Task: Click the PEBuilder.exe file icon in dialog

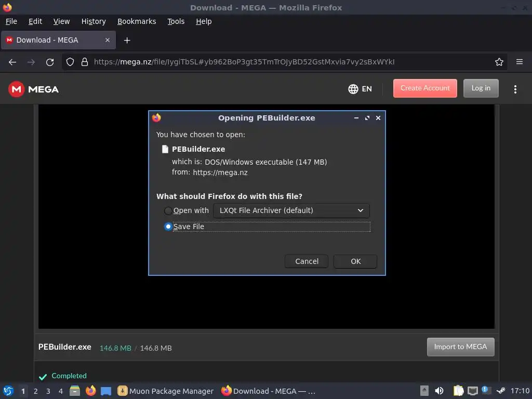Action: coord(165,149)
